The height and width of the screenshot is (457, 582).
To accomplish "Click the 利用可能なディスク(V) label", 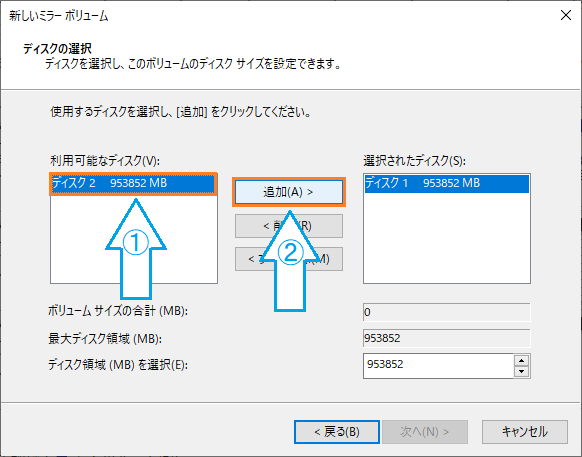I will pyautogui.click(x=105, y=161).
